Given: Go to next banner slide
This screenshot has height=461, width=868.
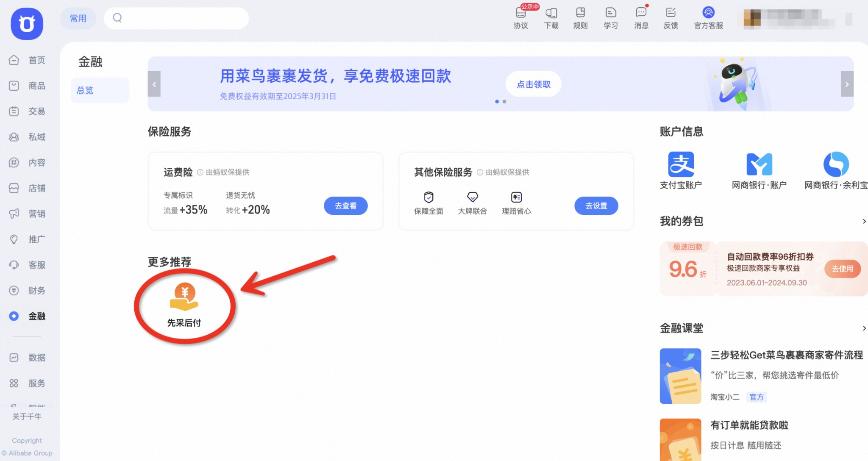Looking at the screenshot, I should pyautogui.click(x=847, y=84).
